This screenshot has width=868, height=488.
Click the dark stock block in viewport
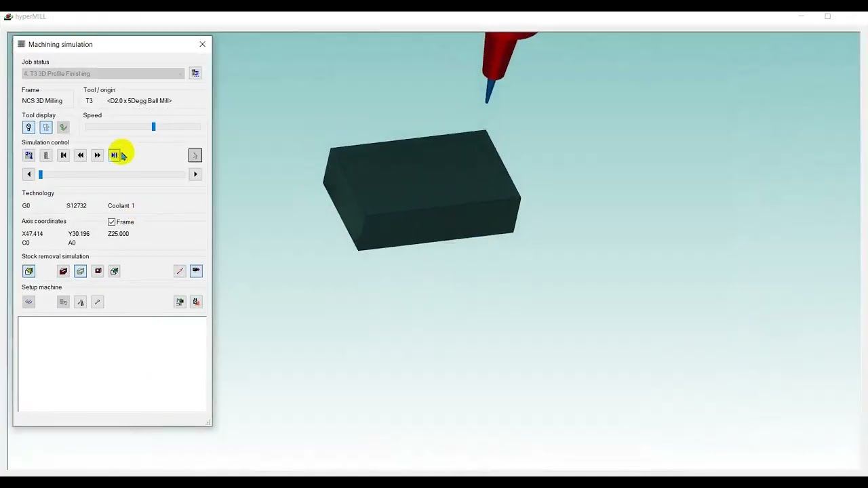click(422, 191)
